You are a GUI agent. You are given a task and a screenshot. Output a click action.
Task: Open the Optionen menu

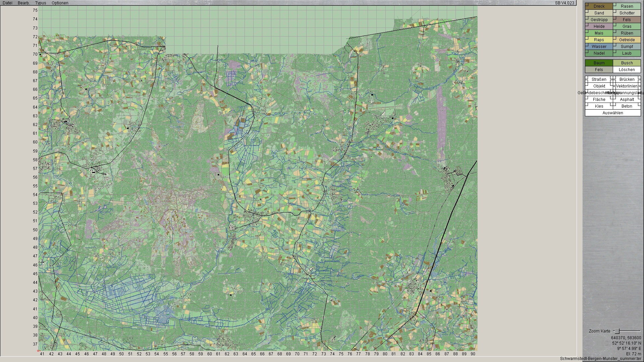[x=60, y=3]
